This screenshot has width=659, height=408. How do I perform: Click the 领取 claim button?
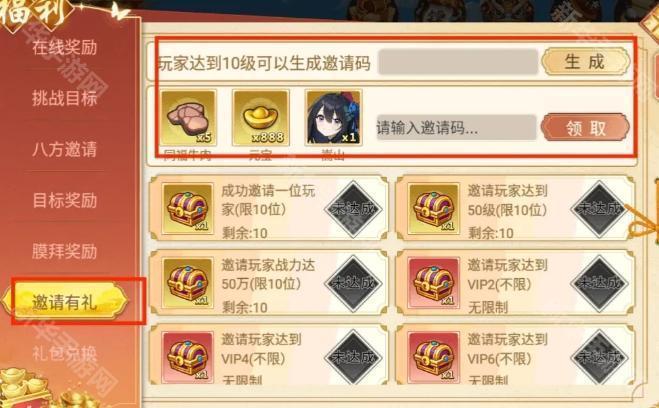585,127
